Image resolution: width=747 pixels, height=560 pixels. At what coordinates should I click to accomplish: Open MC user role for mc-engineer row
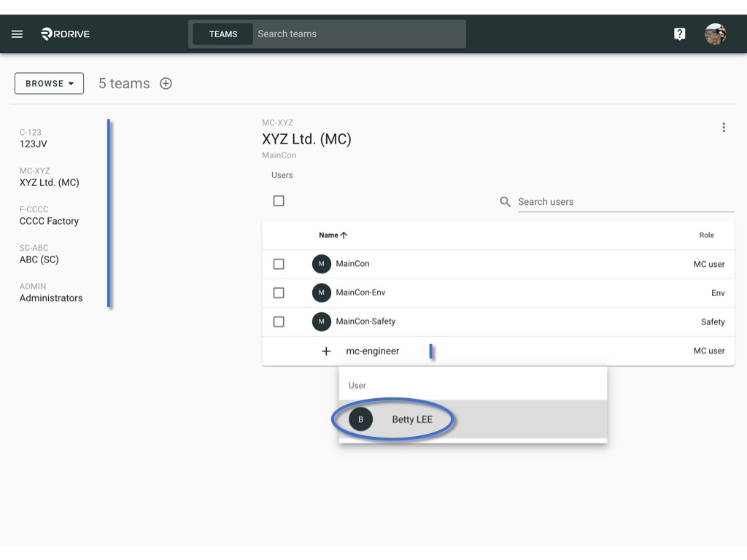[709, 351]
